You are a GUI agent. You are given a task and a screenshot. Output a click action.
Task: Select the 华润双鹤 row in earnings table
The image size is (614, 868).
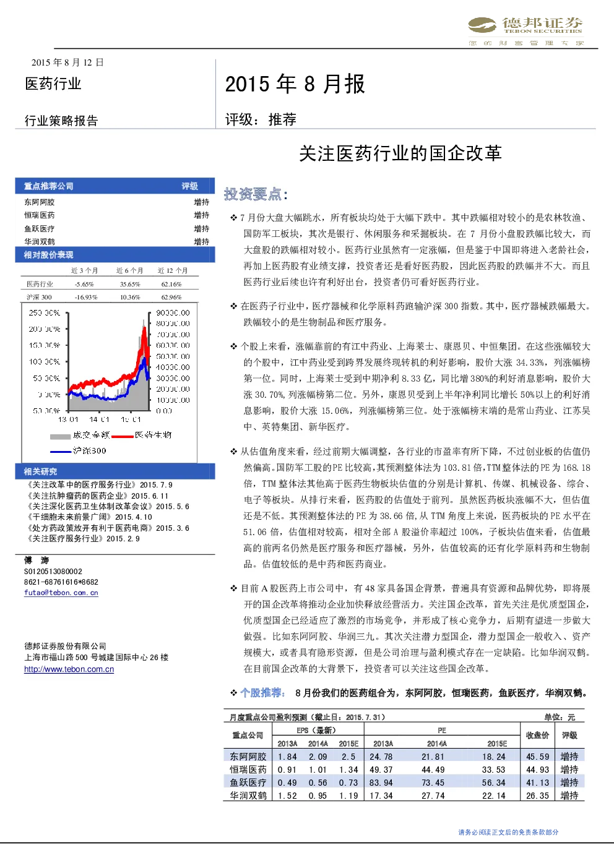[404, 796]
